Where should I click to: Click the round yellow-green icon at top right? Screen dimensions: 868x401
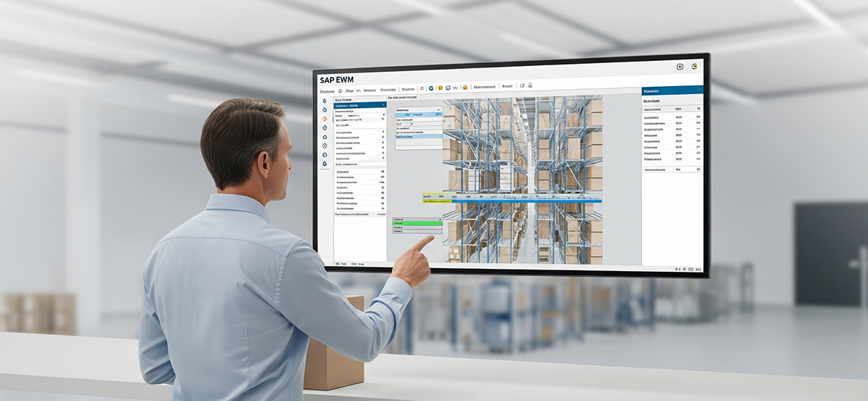click(x=694, y=67)
